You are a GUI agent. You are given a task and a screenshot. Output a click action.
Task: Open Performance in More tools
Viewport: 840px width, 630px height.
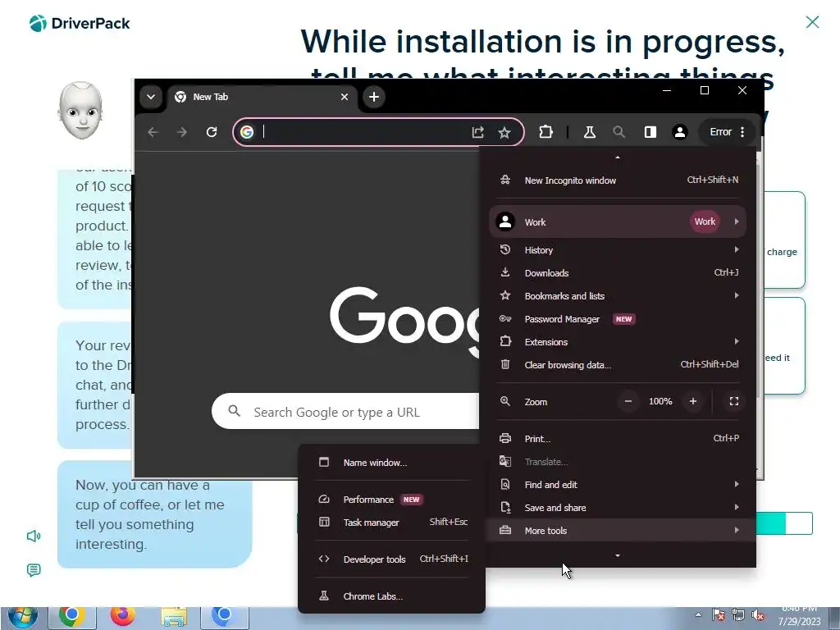pos(391,500)
